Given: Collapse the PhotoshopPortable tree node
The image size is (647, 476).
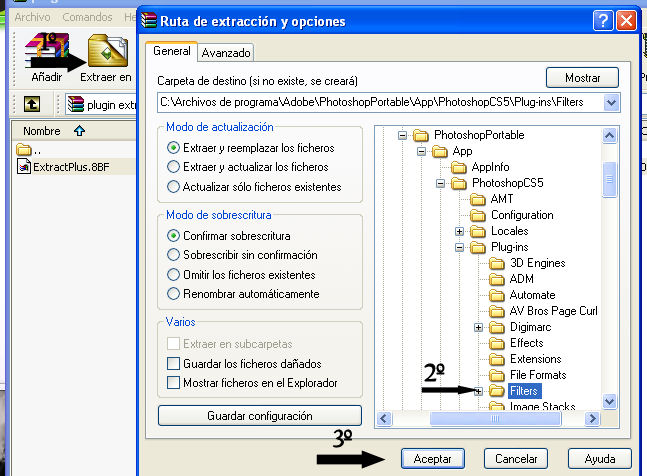Looking at the screenshot, I should tap(402, 135).
